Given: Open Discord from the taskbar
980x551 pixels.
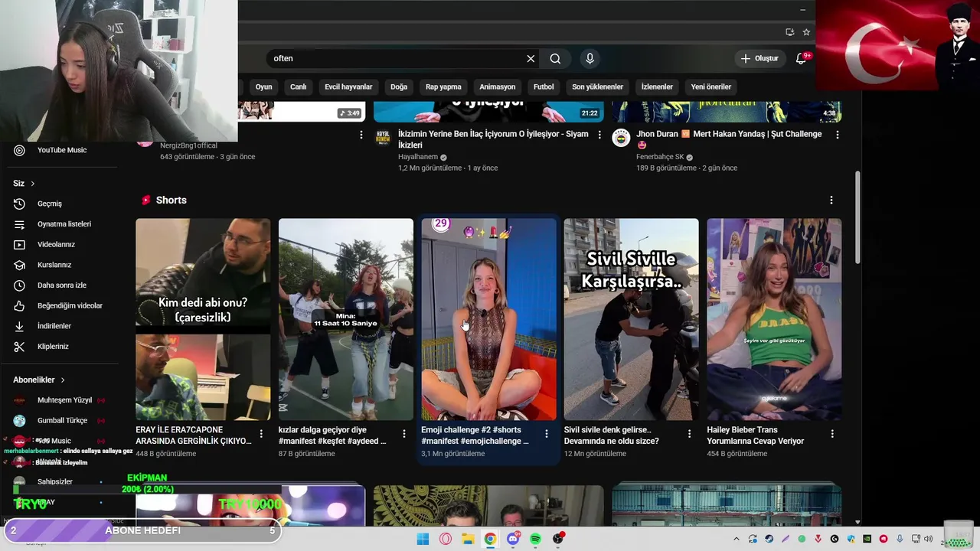Looking at the screenshot, I should click(513, 539).
